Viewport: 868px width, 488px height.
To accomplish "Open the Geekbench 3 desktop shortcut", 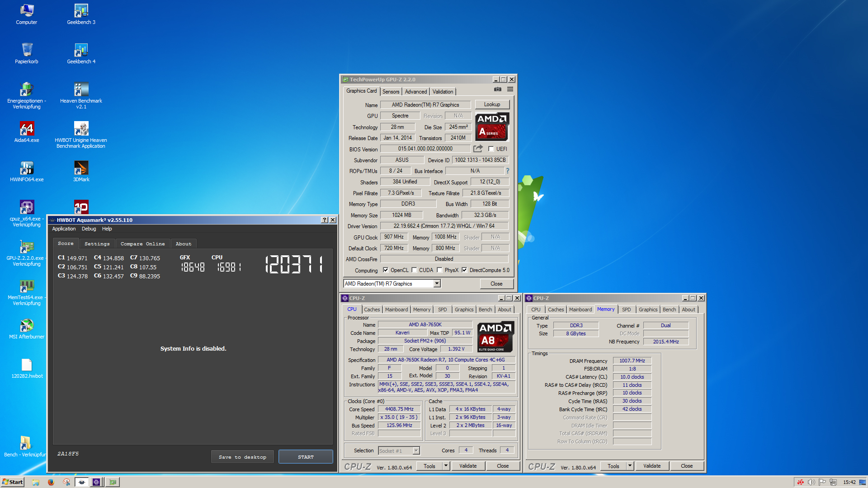I will tap(81, 14).
